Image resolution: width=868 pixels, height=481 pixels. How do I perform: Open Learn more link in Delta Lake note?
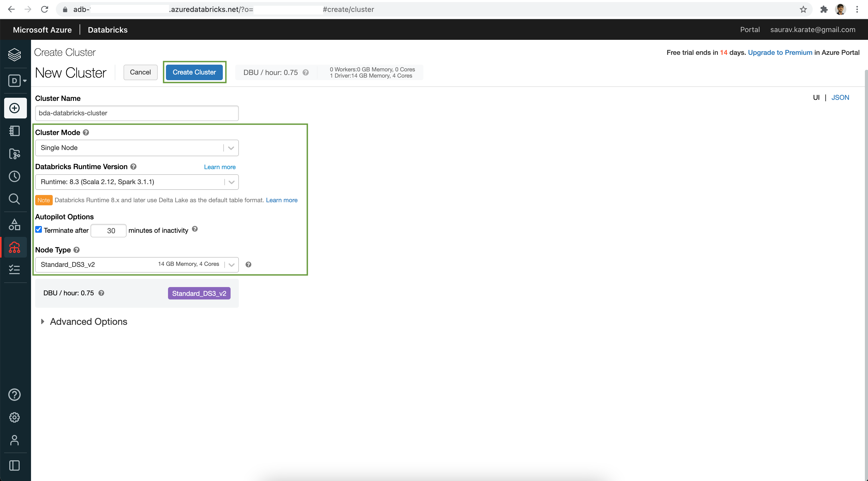(x=282, y=200)
